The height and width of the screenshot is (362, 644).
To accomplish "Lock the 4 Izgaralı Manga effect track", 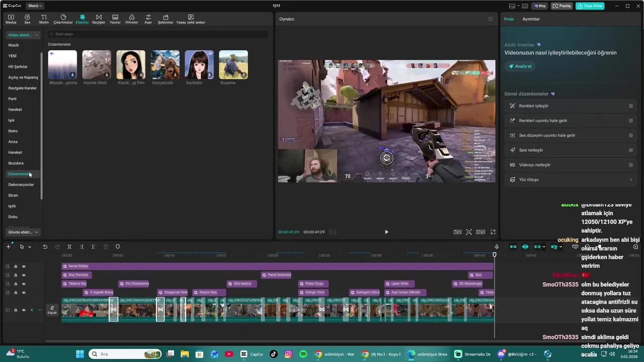I will (x=16, y=293).
